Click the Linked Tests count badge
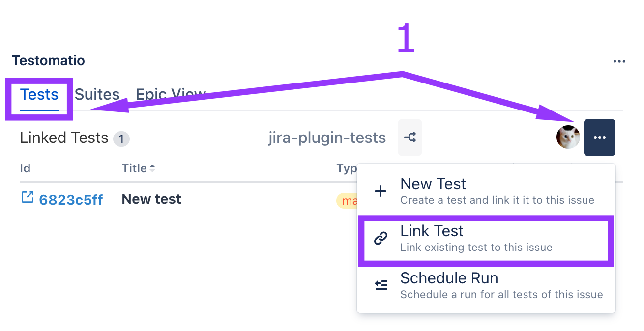This screenshot has width=644, height=331. pyautogui.click(x=121, y=139)
